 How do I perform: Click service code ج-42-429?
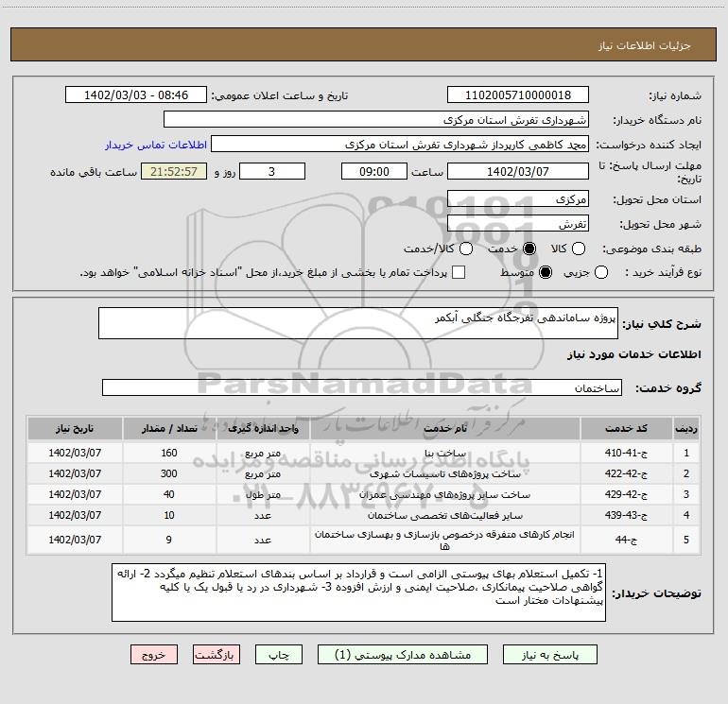click(x=626, y=494)
